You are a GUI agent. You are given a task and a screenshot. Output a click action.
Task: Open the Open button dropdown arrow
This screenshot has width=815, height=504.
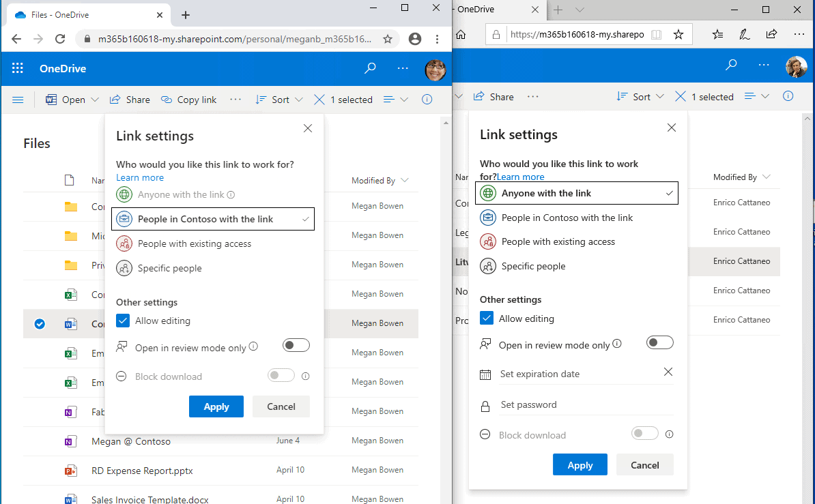94,100
